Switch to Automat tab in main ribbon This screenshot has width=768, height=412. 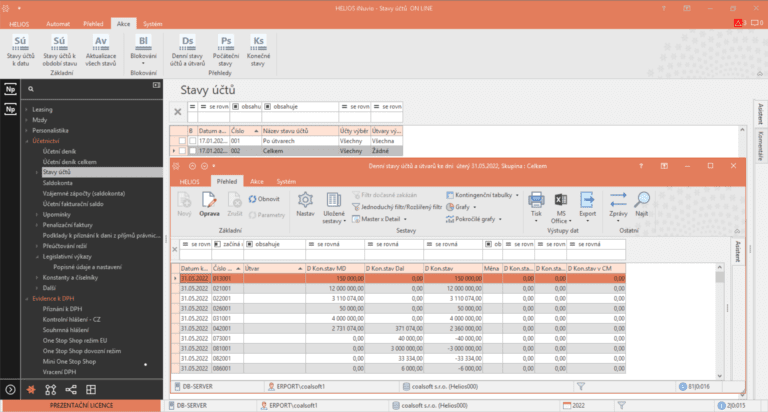tap(58, 24)
